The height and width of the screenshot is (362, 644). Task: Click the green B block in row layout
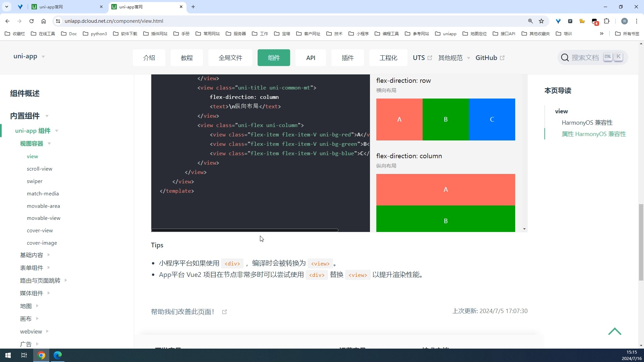tap(446, 119)
